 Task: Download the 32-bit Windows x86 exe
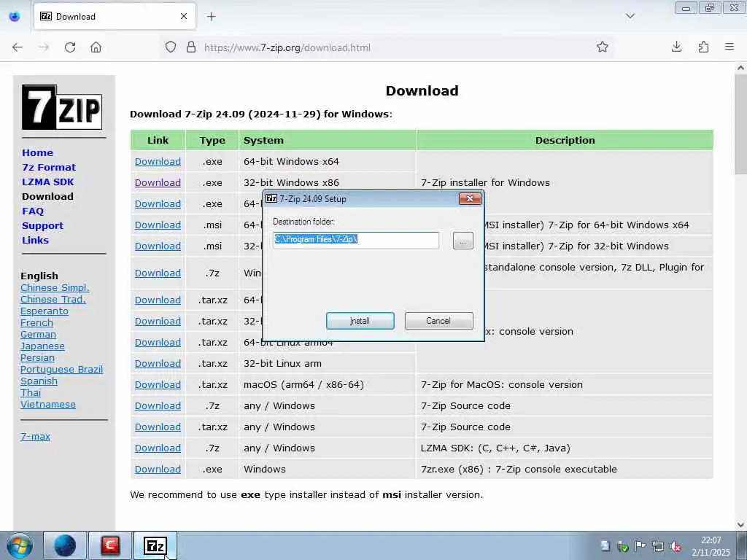coord(158,182)
